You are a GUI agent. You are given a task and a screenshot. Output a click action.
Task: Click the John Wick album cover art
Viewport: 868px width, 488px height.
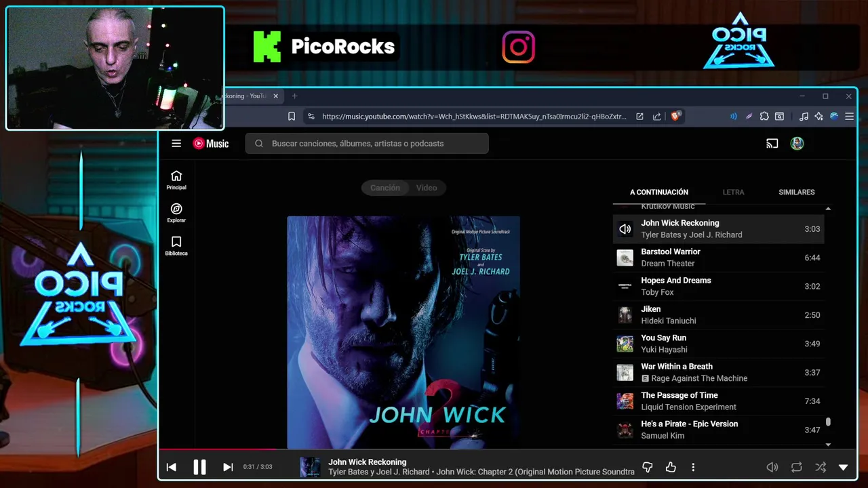[403, 332]
